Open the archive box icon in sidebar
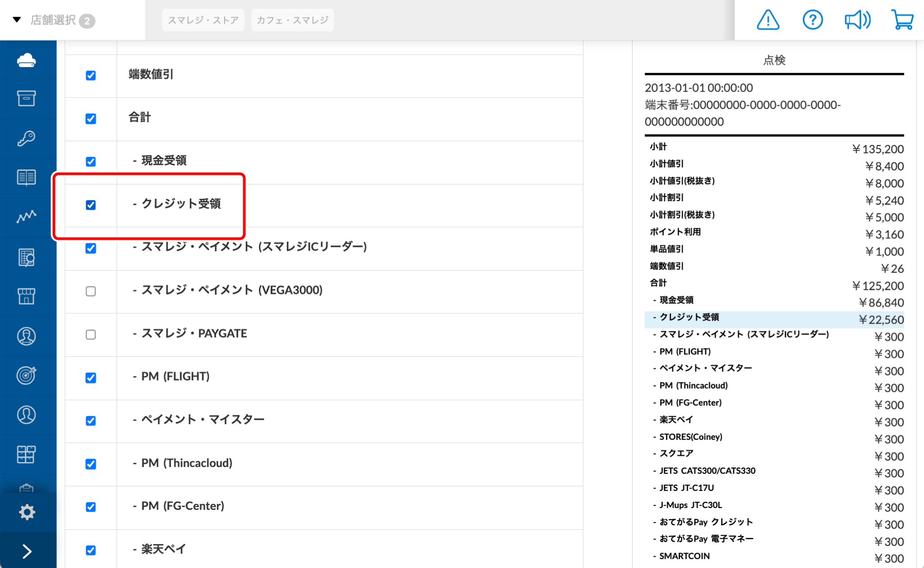Screen dimensions: 924x568 click(x=27, y=98)
